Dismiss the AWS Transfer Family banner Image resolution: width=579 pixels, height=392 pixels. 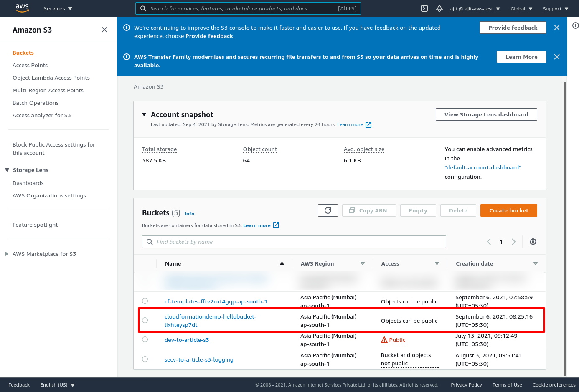click(x=557, y=57)
